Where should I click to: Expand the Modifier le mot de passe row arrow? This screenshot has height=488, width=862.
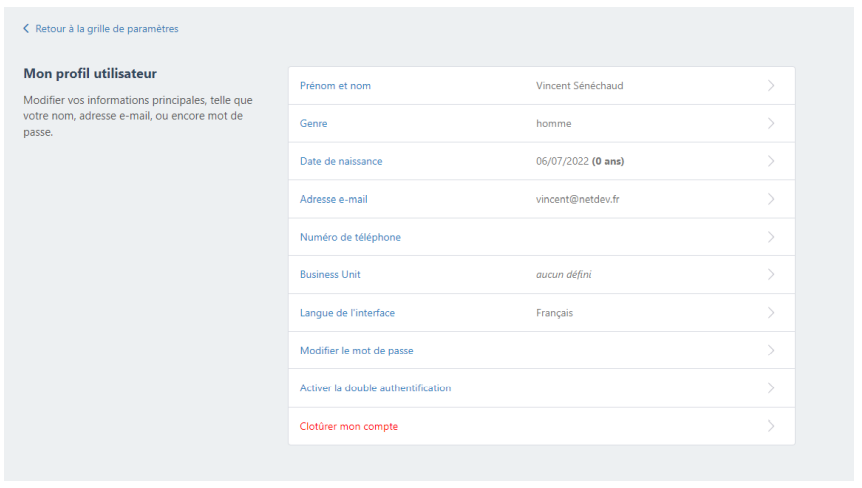coord(771,351)
